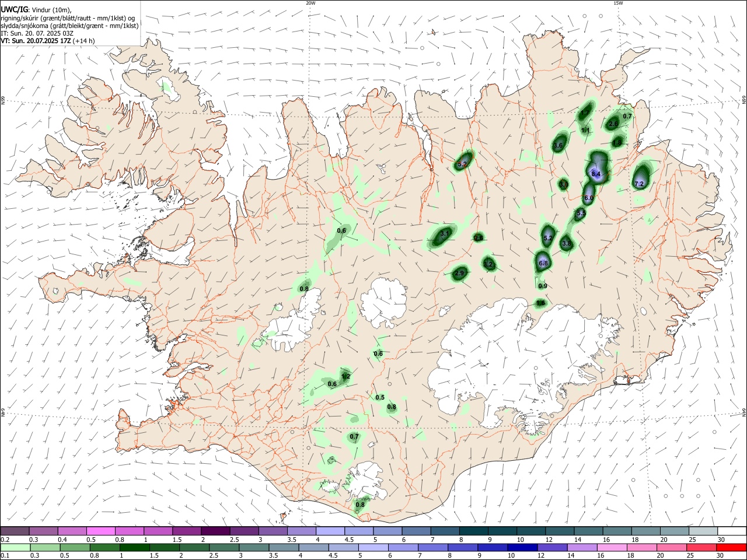Click the 'VT: Sun. 20.07.2025 17Z (+14 h)' line

pyautogui.click(x=48, y=41)
